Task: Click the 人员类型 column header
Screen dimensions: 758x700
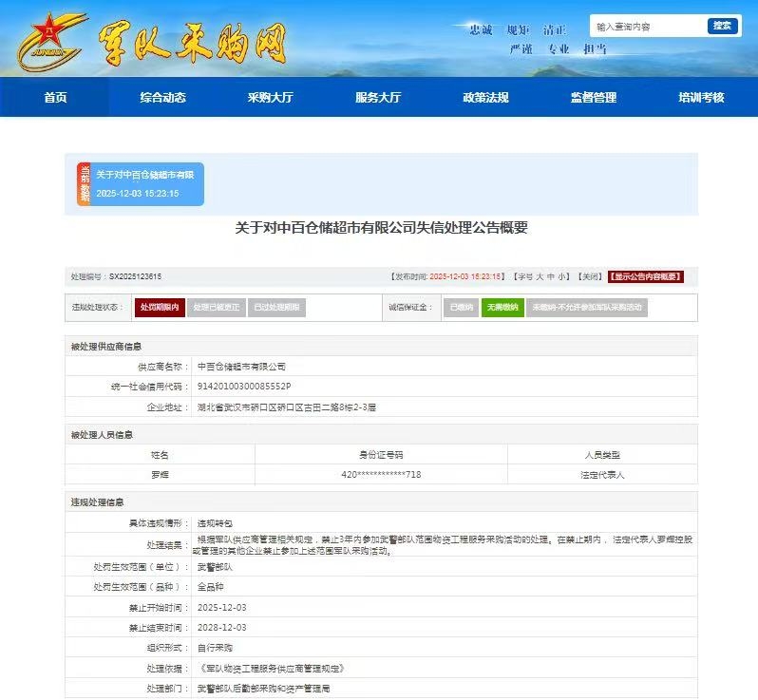Action: (602, 455)
